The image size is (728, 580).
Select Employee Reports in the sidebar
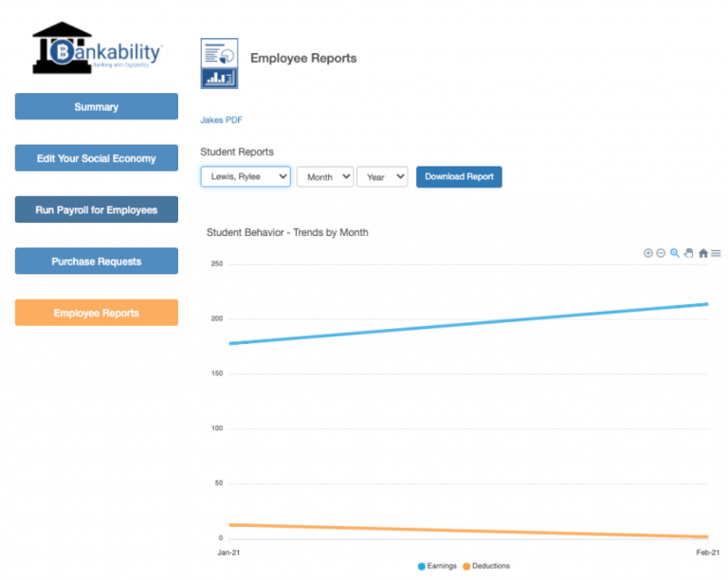pyautogui.click(x=97, y=313)
